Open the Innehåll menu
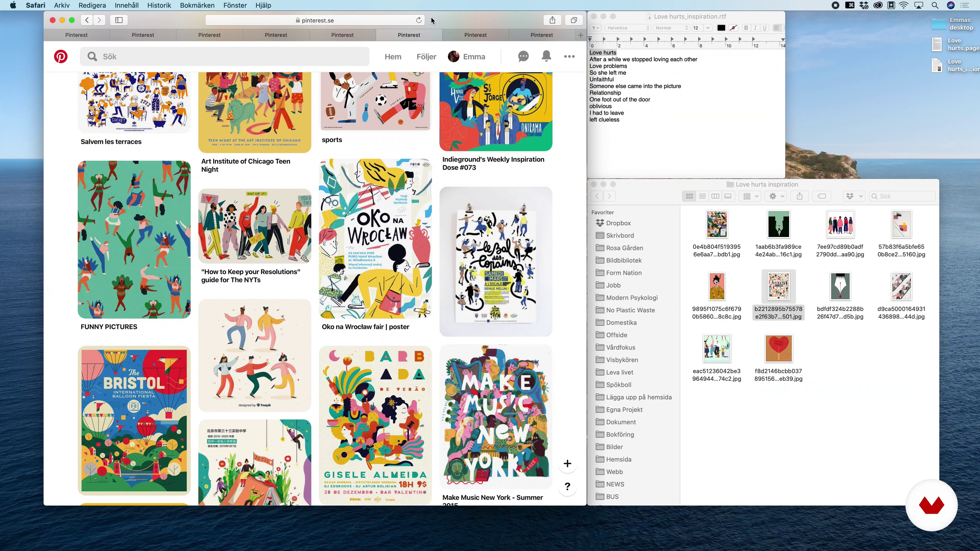Screen dimensions: 980x551 pos(127,5)
